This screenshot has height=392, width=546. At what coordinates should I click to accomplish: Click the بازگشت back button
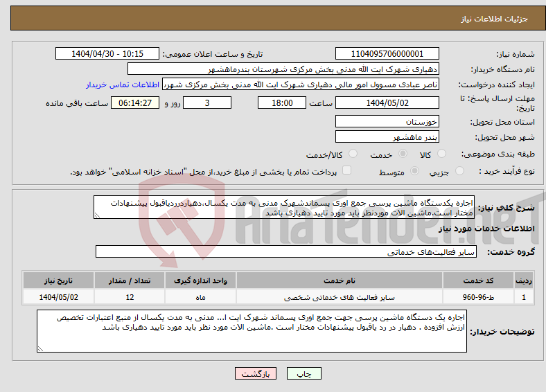coord(256,373)
